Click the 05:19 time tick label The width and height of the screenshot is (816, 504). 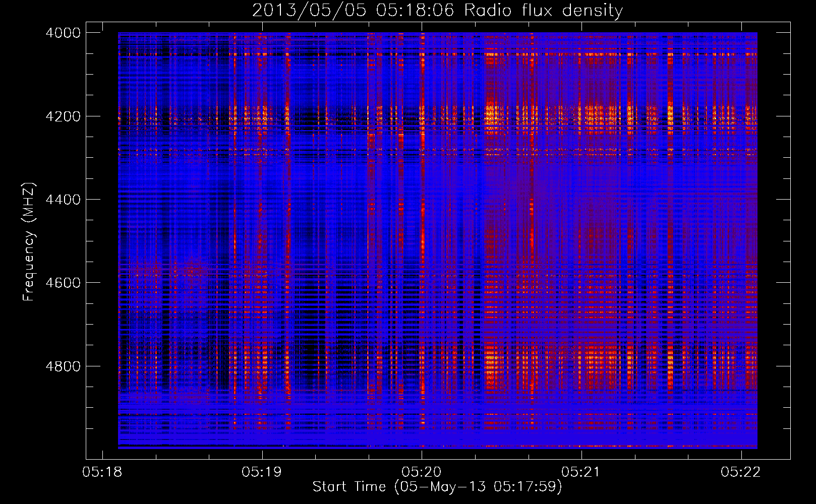click(x=262, y=472)
